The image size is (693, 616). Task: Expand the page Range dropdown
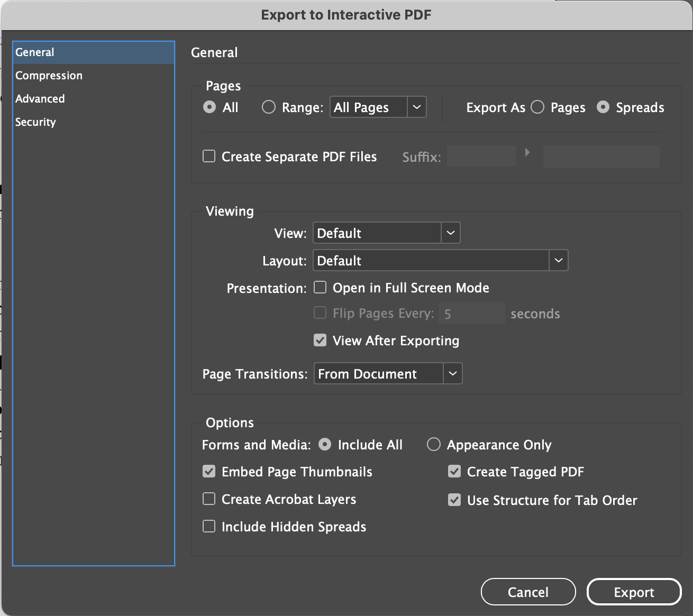416,107
